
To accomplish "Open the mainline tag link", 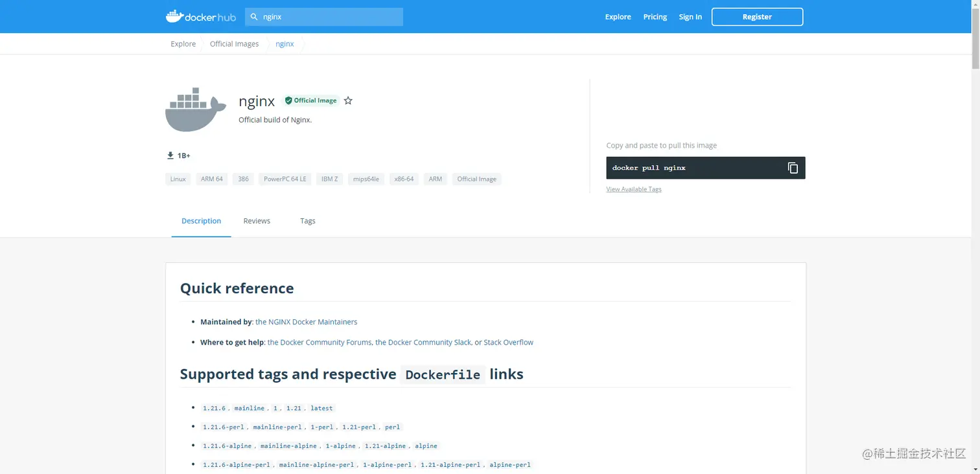I will pyautogui.click(x=250, y=408).
